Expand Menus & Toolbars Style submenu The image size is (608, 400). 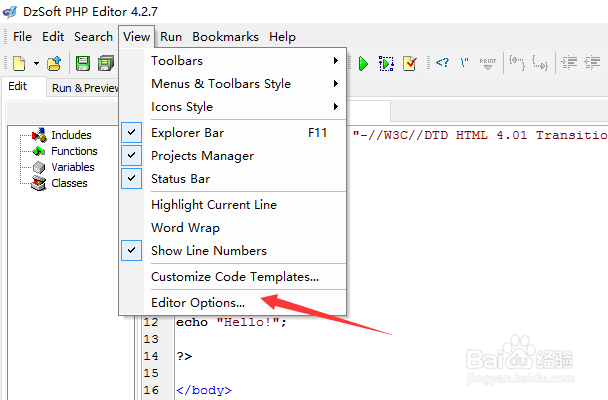pyautogui.click(x=233, y=84)
